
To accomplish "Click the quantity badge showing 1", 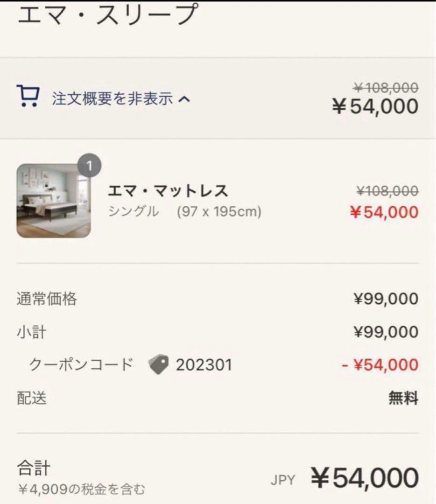I will (x=90, y=167).
